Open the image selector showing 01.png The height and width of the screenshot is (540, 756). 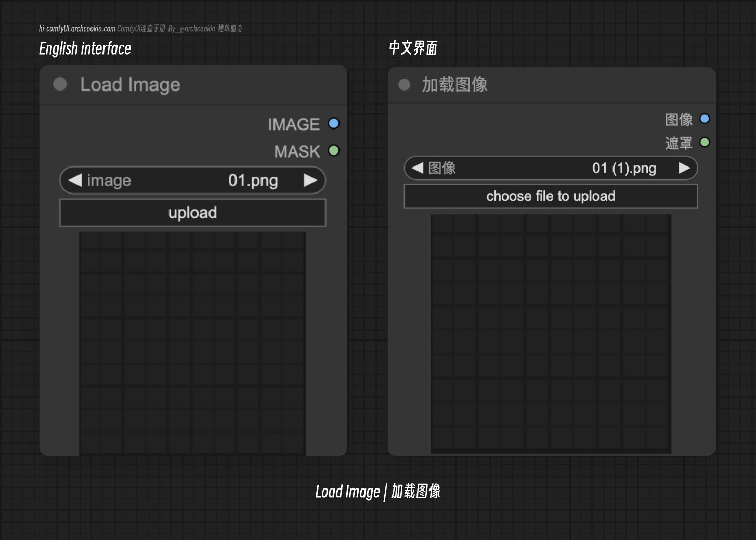[x=193, y=181]
